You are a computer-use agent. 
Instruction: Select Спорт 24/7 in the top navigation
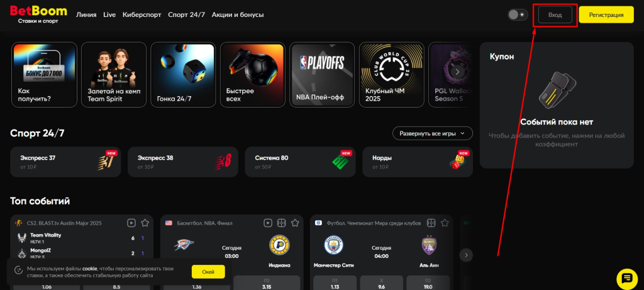[x=186, y=15]
